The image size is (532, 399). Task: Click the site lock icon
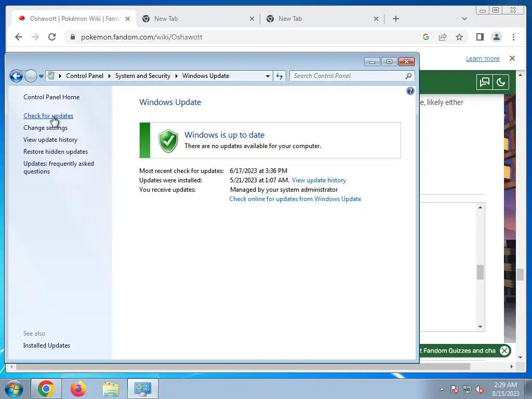(x=72, y=37)
